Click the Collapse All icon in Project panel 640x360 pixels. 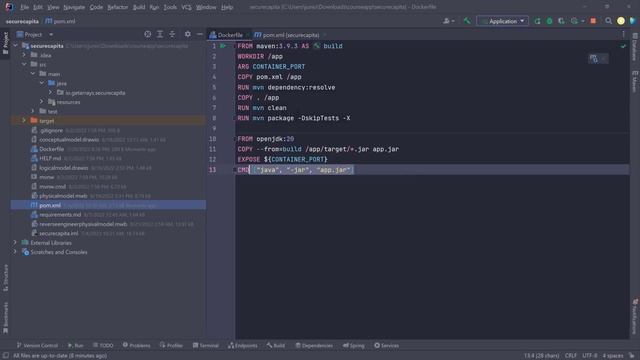click(172, 34)
